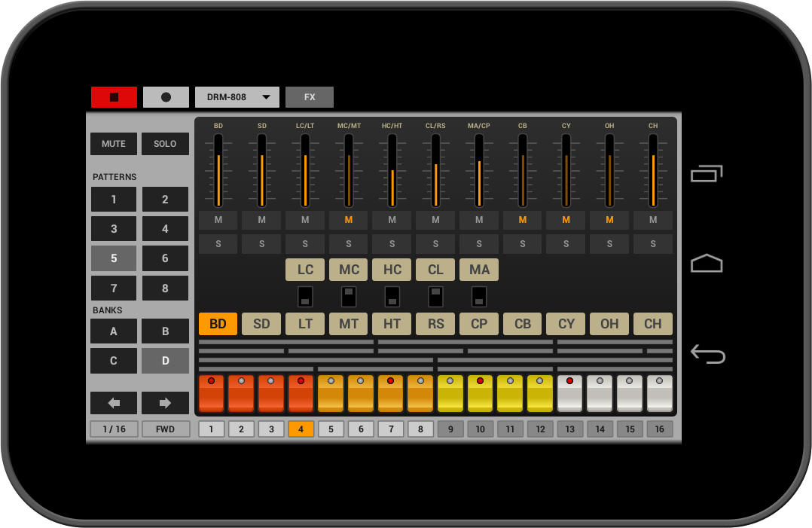Select pattern 7
The height and width of the screenshot is (528, 812).
point(114,288)
